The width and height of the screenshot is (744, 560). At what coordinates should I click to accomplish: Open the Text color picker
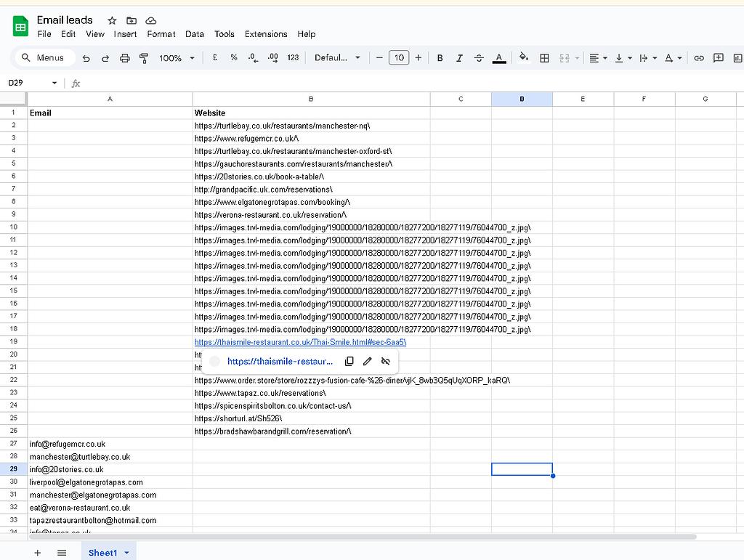coord(499,57)
